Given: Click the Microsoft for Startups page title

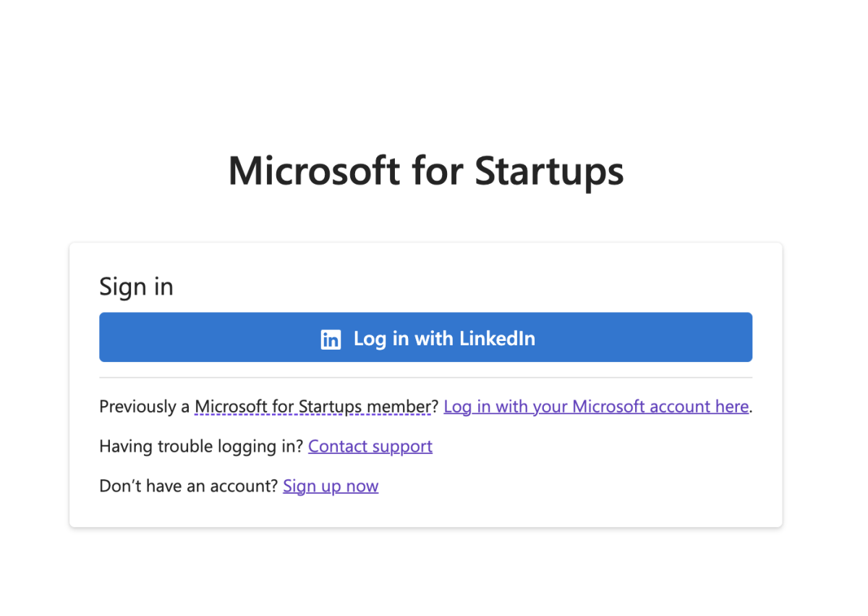Looking at the screenshot, I should coord(425,170).
